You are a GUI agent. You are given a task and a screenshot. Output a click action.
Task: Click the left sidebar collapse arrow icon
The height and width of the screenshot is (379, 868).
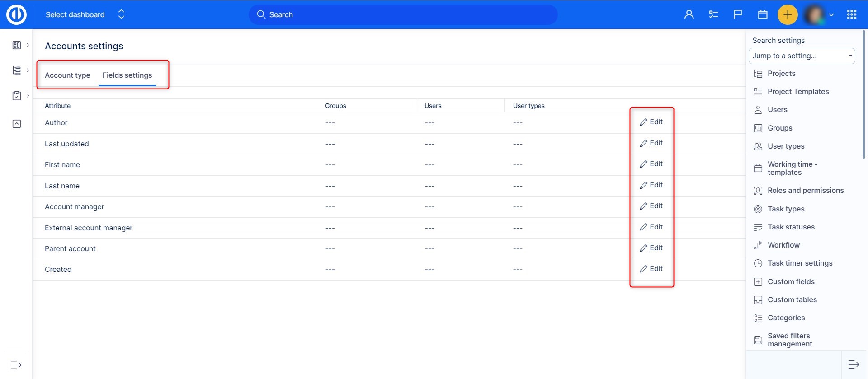point(17,124)
